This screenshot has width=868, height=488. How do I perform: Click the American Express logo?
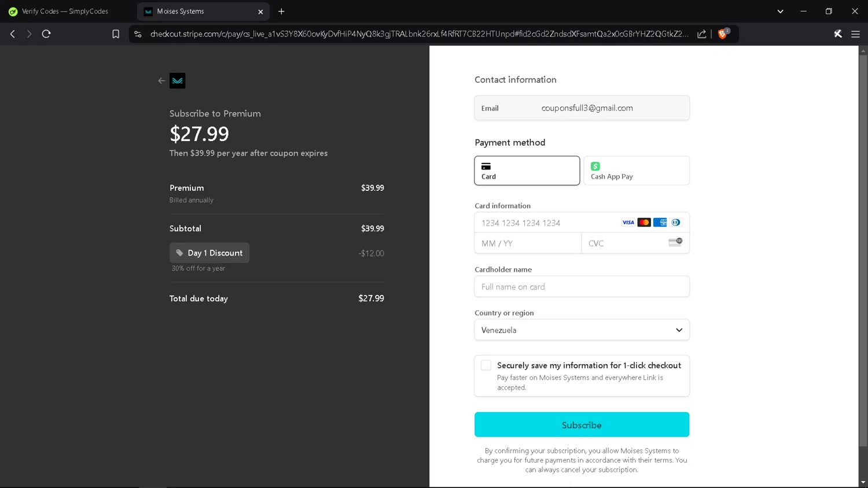coord(660,223)
